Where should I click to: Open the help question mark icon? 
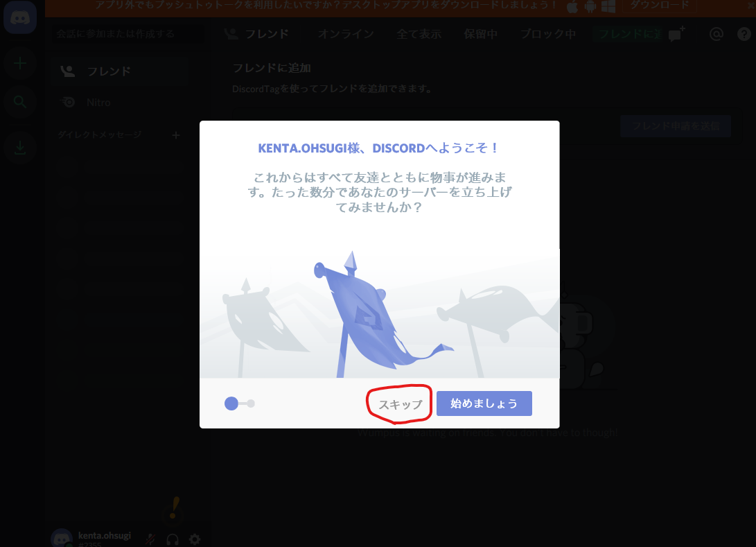[744, 34]
